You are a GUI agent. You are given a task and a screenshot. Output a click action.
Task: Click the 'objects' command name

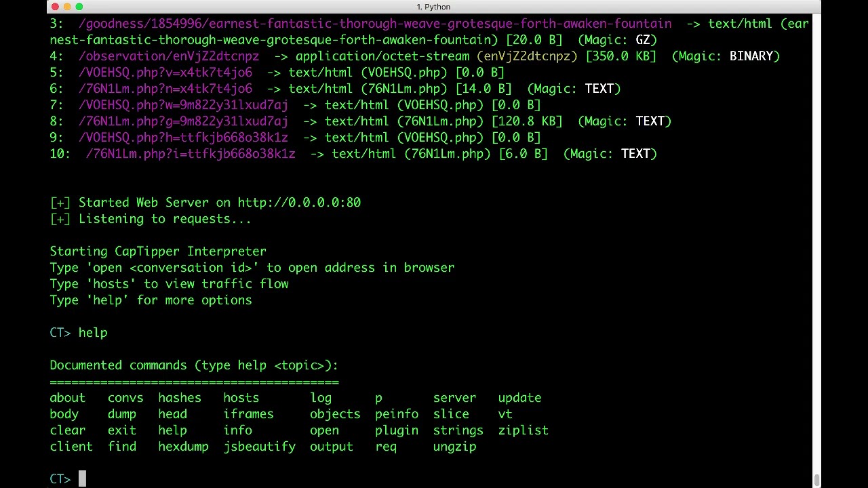pyautogui.click(x=335, y=414)
